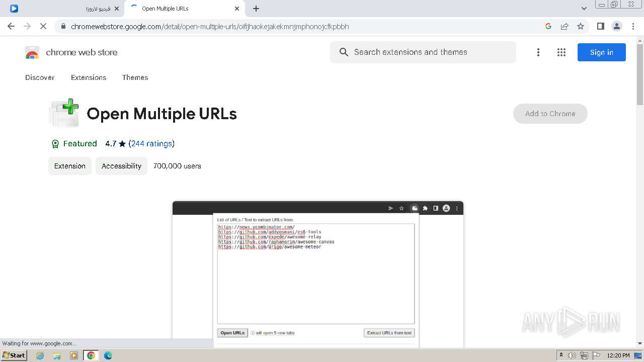Open Microsoft Edge from the taskbar
The width and height of the screenshot is (644, 362).
pos(108,355)
